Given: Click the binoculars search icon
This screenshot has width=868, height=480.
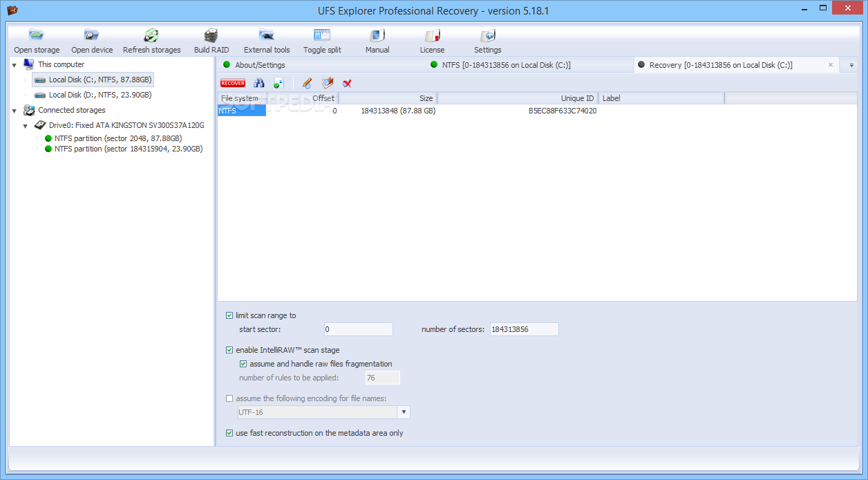Looking at the screenshot, I should click(259, 83).
